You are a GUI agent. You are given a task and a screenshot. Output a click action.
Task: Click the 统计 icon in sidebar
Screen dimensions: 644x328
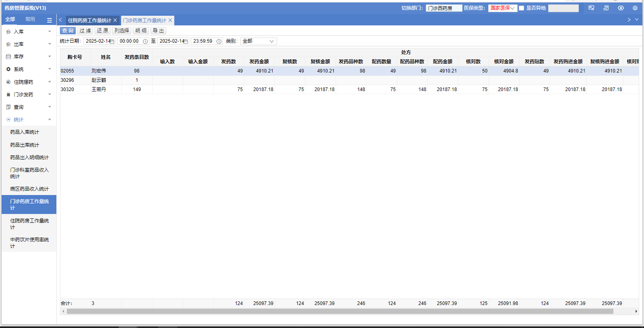coord(8,120)
